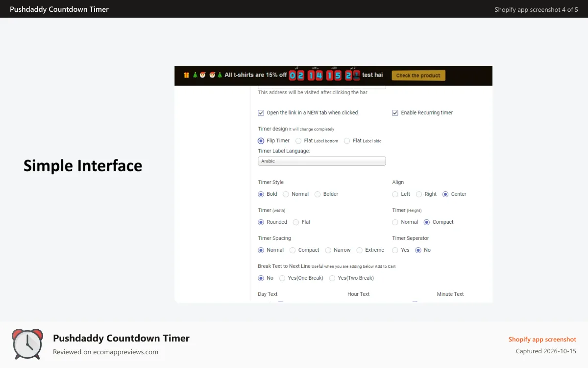Click the 'Break Text to Next Line' label
Image resolution: width=588 pixels, height=368 pixels.
[x=284, y=266]
